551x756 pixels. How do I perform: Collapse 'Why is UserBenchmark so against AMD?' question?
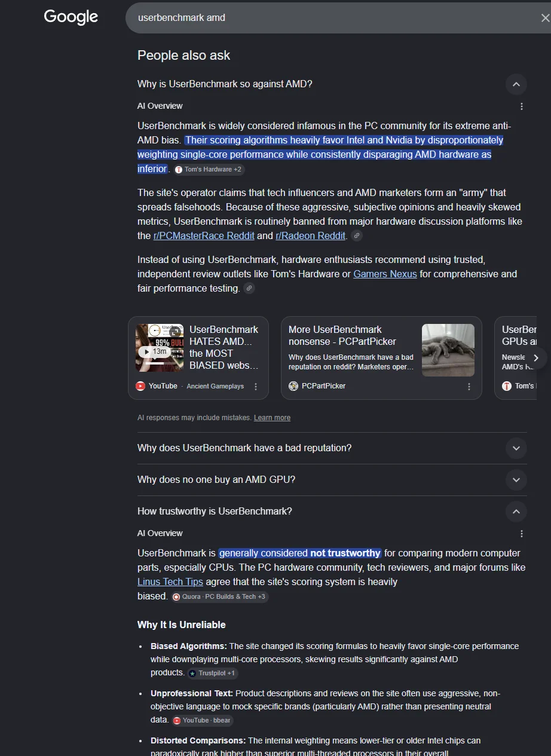tap(516, 84)
